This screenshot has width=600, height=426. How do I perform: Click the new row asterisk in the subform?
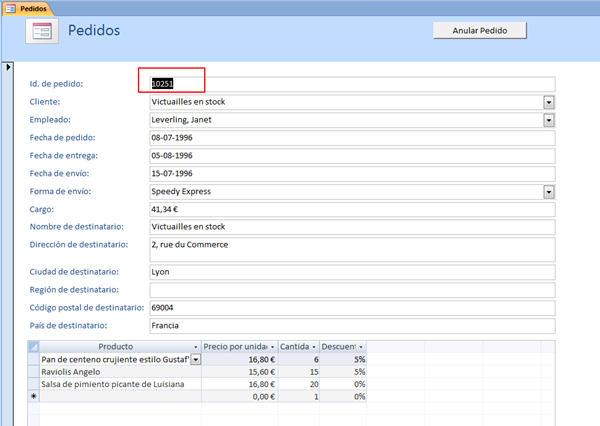point(34,396)
